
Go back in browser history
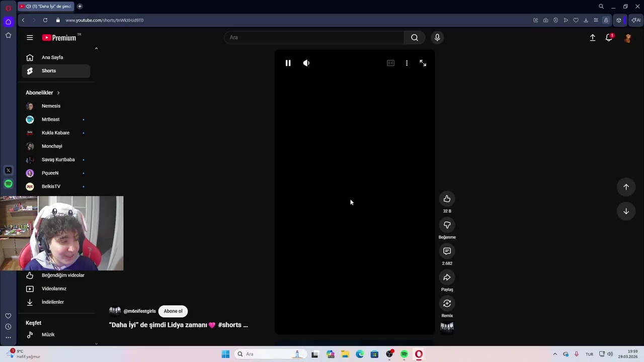coord(23,20)
